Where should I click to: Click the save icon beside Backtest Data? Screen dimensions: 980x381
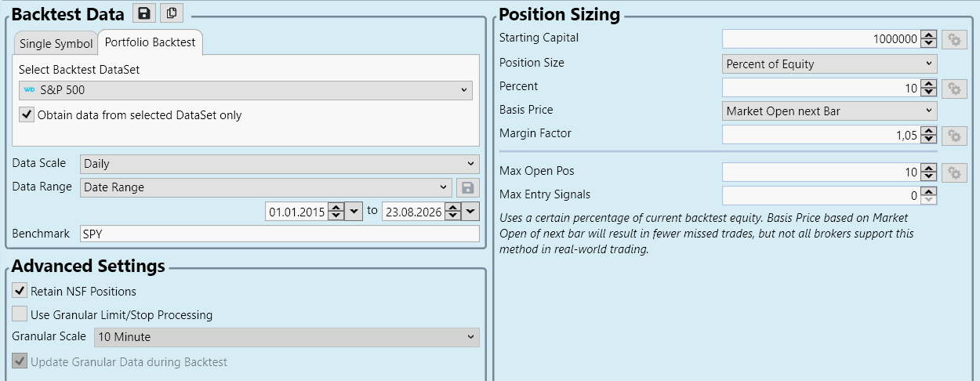point(143,13)
